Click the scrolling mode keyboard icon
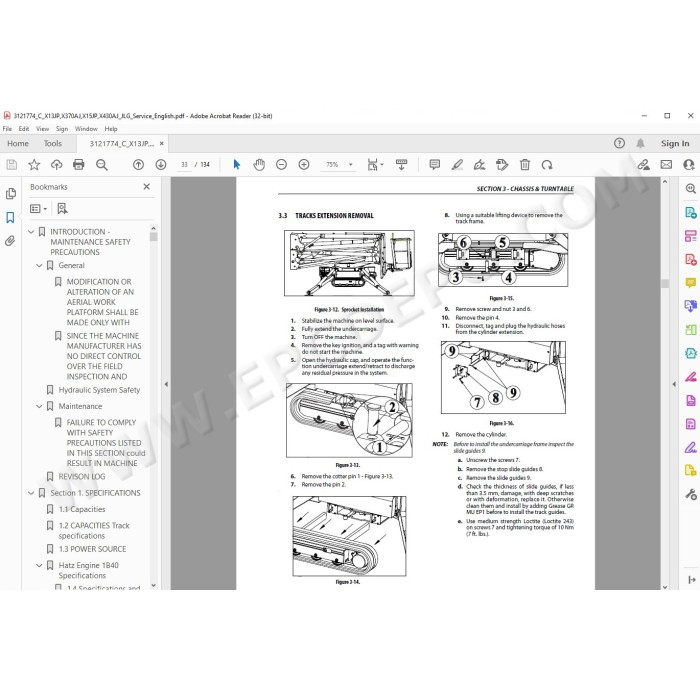The image size is (700, 700). (x=401, y=165)
